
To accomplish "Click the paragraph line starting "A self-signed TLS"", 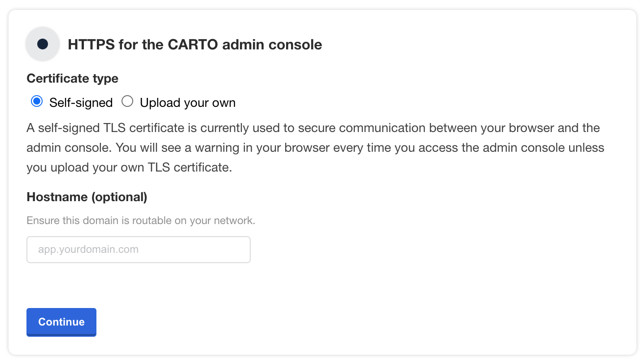I will click(313, 128).
